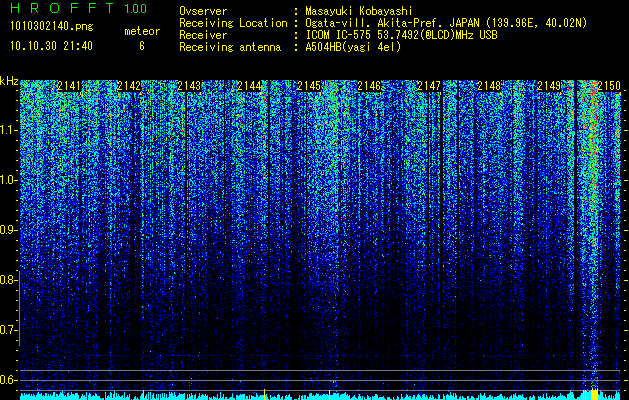Click the 0.8 kHz axis label
The image size is (629, 400).
(x=11, y=280)
